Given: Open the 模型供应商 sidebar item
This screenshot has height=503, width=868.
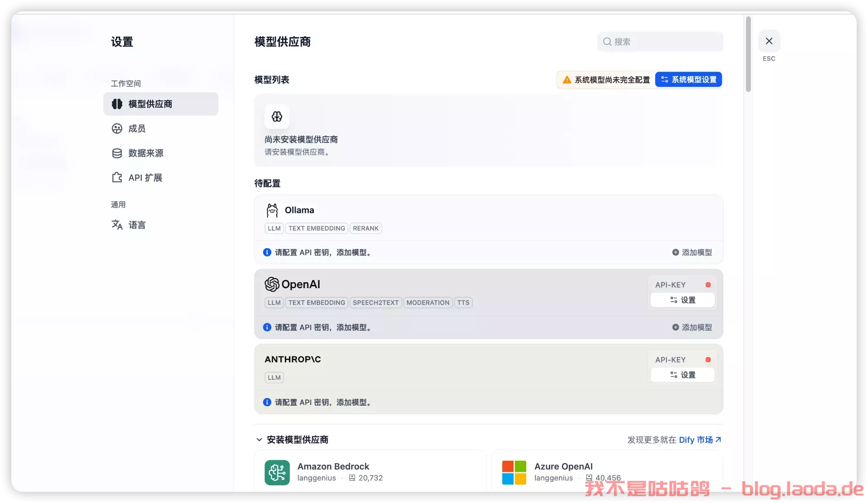Looking at the screenshot, I should [160, 104].
